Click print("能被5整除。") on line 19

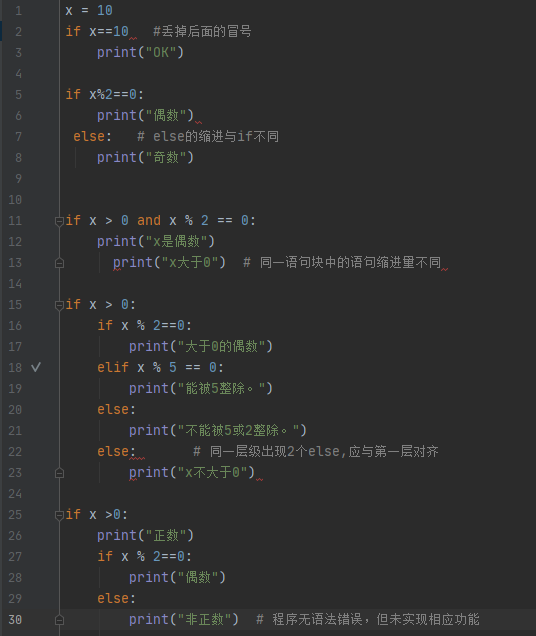tap(201, 389)
